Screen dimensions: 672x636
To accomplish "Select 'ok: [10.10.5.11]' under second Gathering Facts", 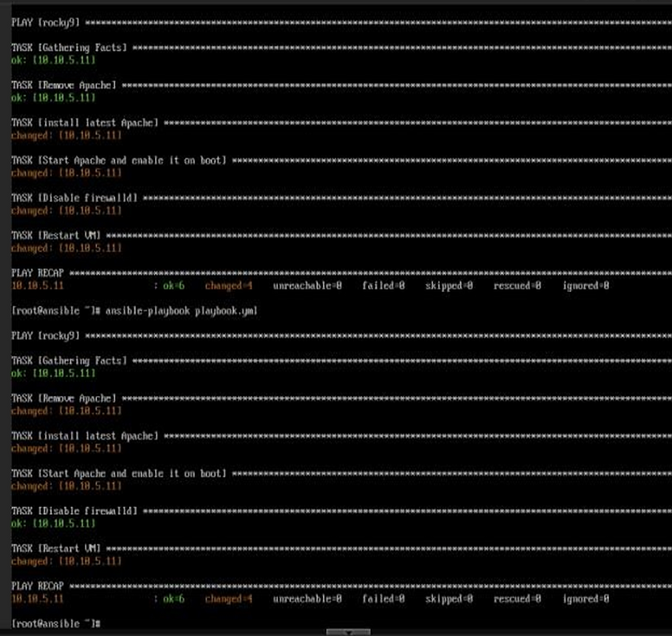I will 53,373.
